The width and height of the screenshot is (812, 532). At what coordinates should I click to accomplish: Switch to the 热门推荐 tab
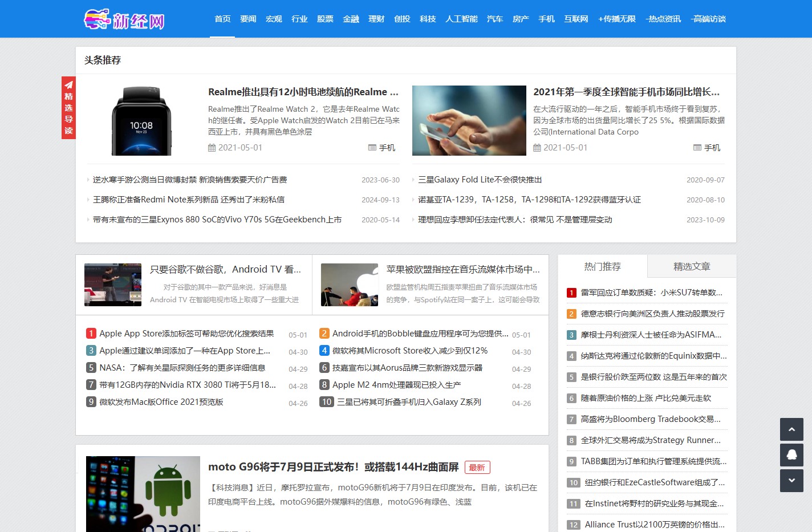coord(603,266)
